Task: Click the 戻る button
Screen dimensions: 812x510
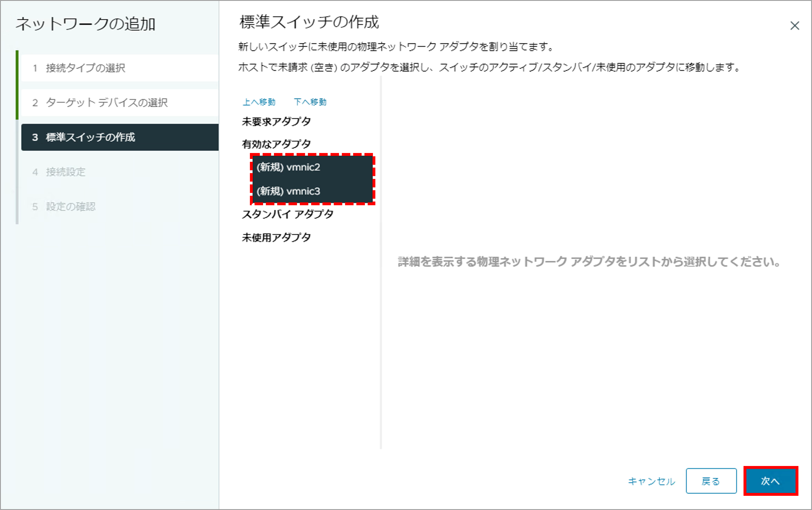Action: click(711, 481)
